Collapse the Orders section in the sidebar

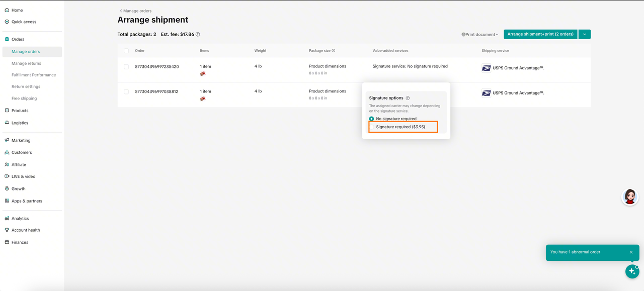point(18,39)
